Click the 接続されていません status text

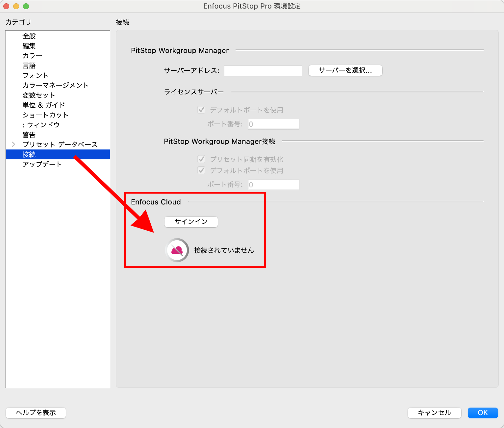click(224, 250)
